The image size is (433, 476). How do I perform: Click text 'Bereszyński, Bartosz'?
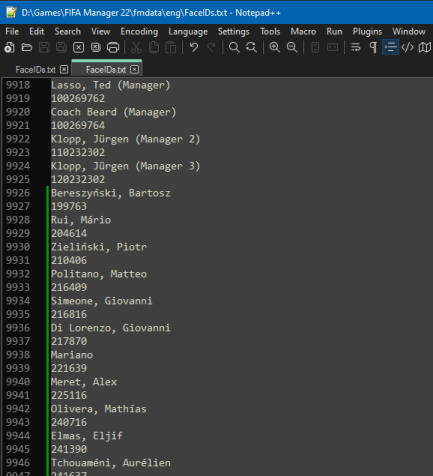tap(111, 193)
